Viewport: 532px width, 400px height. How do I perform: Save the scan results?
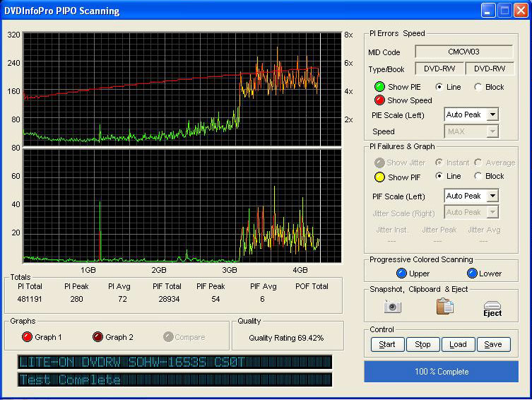tap(493, 344)
